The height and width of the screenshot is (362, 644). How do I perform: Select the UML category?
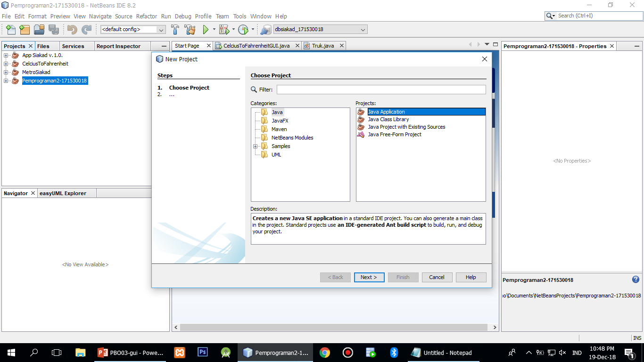tap(276, 155)
